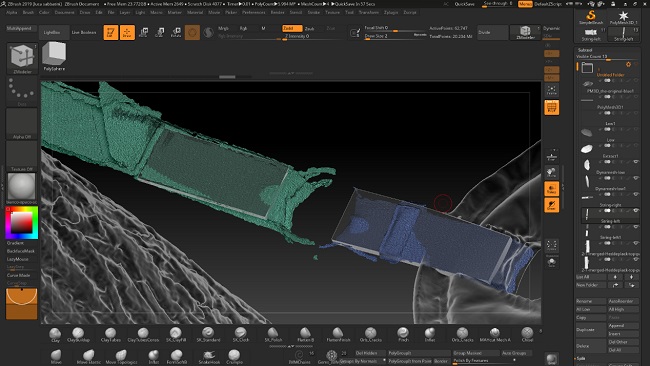The image size is (650, 366).
Task: Open the Alpha Off selector
Action: click(x=22, y=124)
